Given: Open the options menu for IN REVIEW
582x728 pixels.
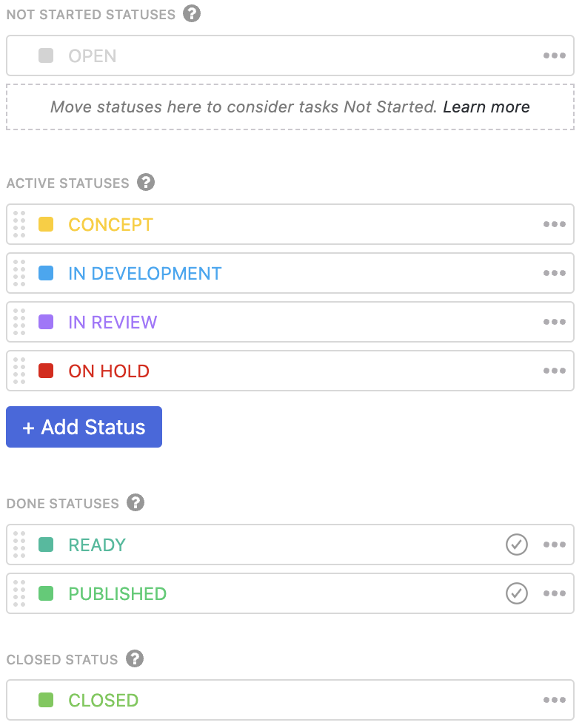Looking at the screenshot, I should (x=554, y=321).
